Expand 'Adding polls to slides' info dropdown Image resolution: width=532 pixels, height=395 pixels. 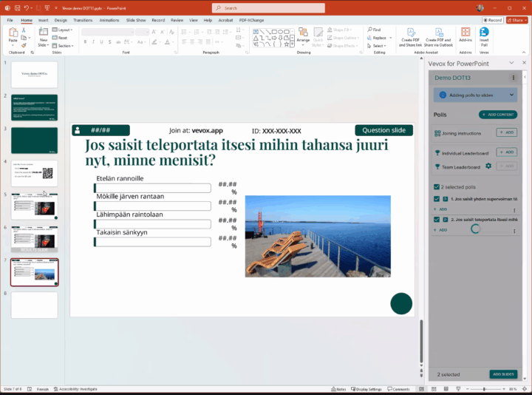(x=511, y=95)
